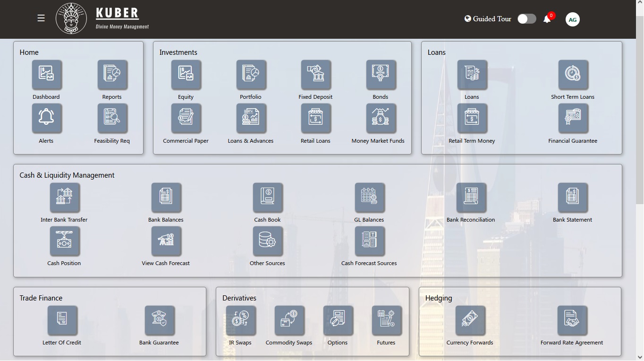
Task: Open the Money Market Funds icon
Action: 381,119
